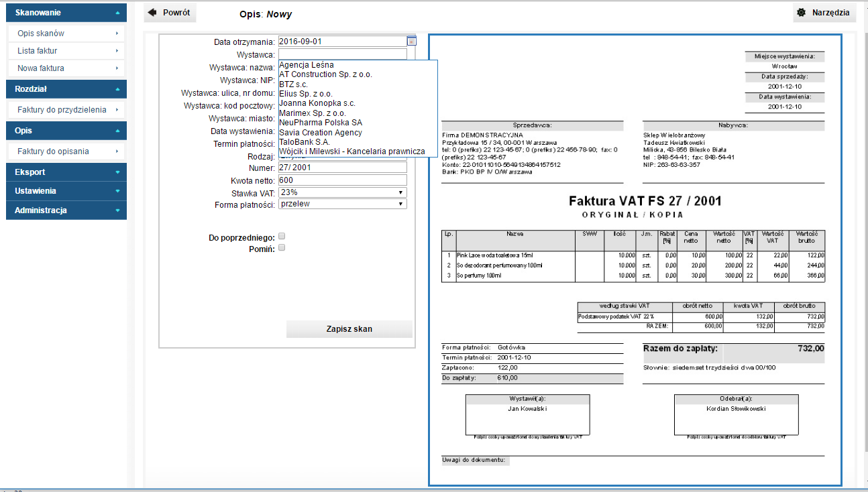Screen dimensions: 868x492
Task: Enable the Pomiń checkbox
Action: click(282, 248)
